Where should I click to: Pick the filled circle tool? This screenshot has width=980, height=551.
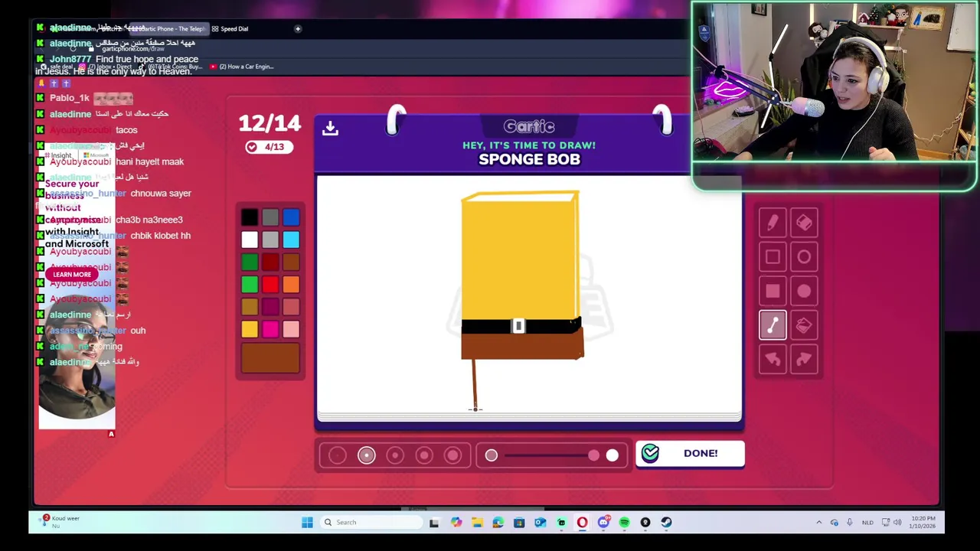804,291
